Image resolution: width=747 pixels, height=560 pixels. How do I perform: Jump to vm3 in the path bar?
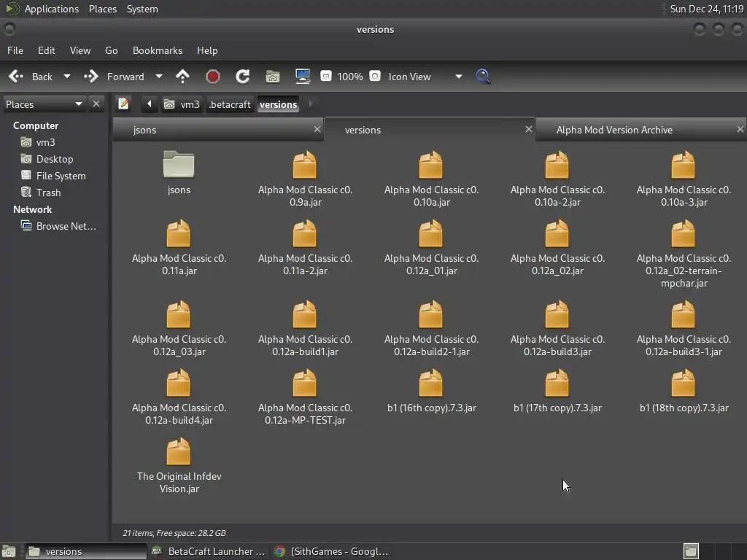tap(182, 104)
